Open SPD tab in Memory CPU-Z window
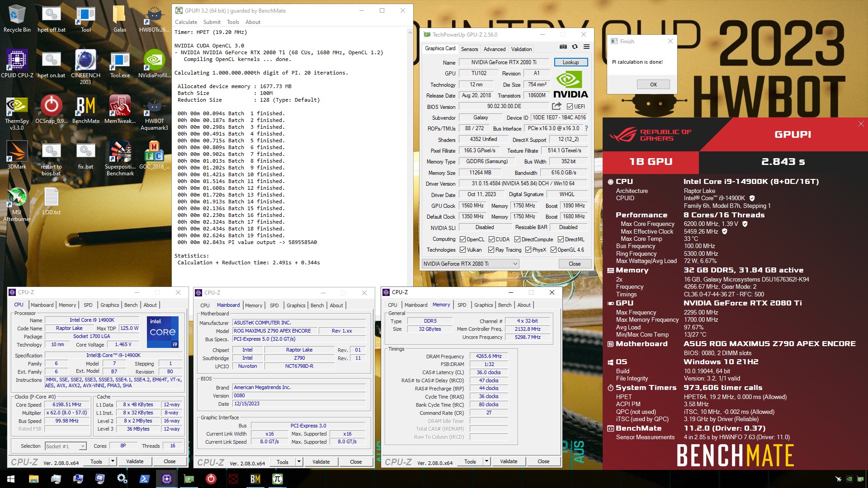 [462, 305]
